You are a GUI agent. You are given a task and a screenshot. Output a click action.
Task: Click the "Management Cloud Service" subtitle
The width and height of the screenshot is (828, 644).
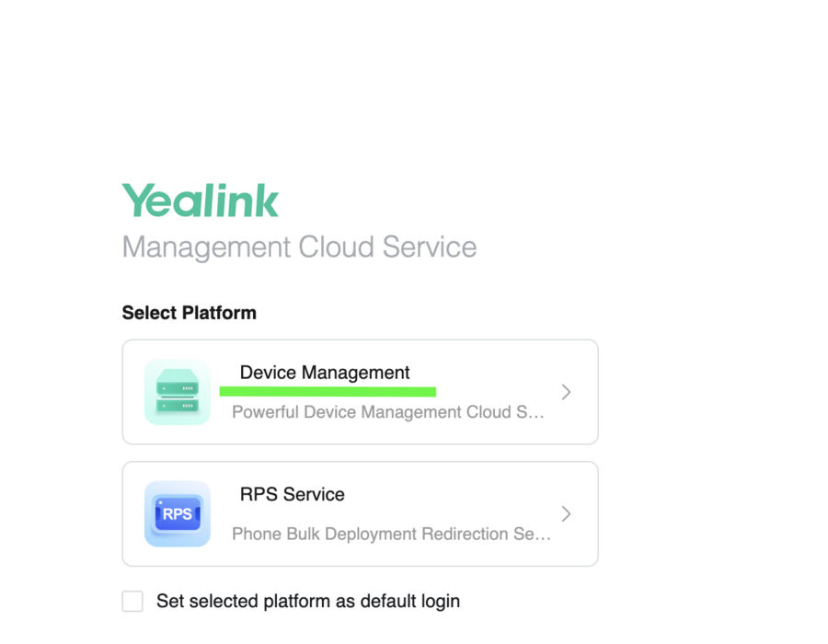pyautogui.click(x=299, y=247)
